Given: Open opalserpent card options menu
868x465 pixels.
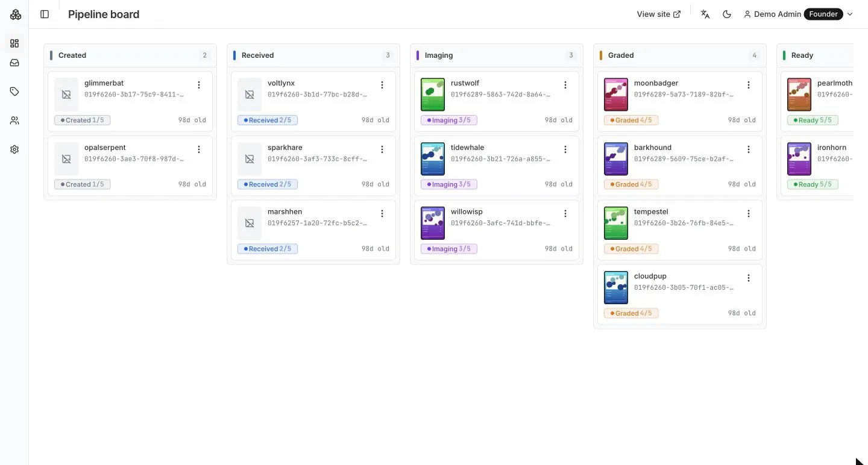Looking at the screenshot, I should tap(199, 149).
